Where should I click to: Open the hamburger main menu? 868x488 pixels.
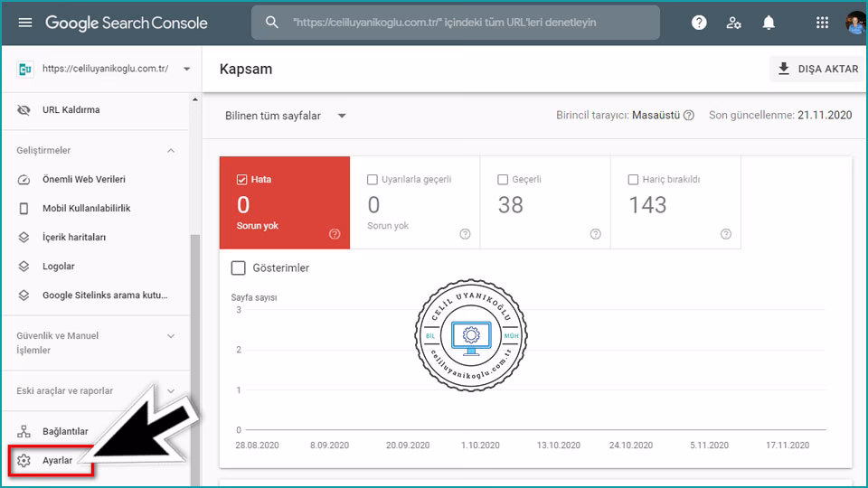click(24, 23)
